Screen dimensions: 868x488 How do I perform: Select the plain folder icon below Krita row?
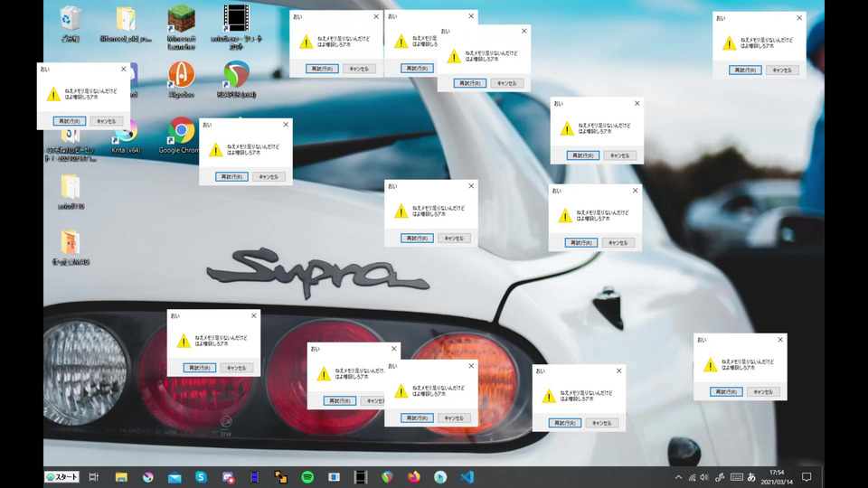click(x=71, y=187)
